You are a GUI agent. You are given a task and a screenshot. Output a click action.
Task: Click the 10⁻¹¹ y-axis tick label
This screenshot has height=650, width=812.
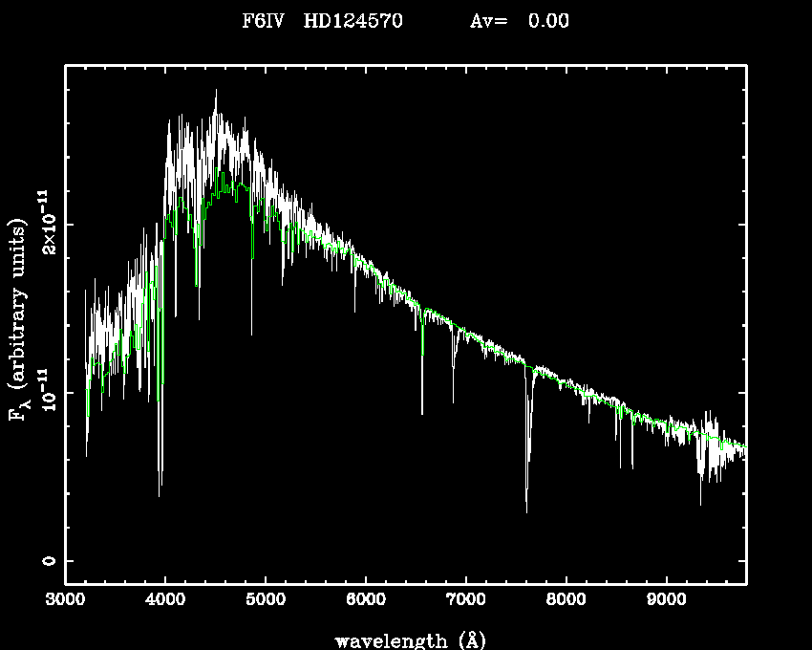[x=42, y=393]
